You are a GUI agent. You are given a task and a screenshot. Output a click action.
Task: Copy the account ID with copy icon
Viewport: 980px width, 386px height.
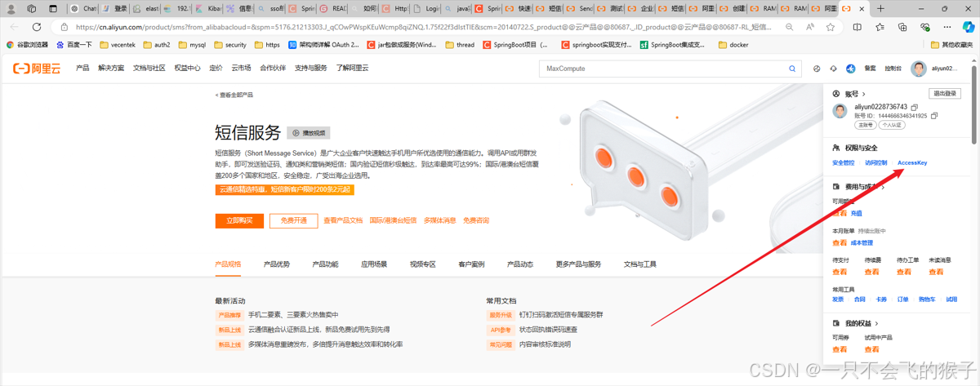coord(933,116)
